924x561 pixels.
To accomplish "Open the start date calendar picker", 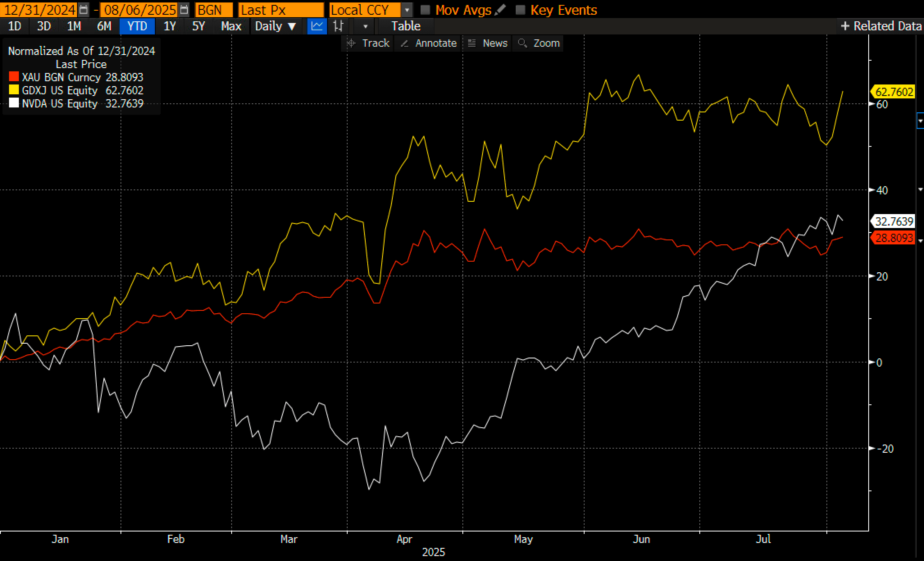I will pyautogui.click(x=84, y=9).
